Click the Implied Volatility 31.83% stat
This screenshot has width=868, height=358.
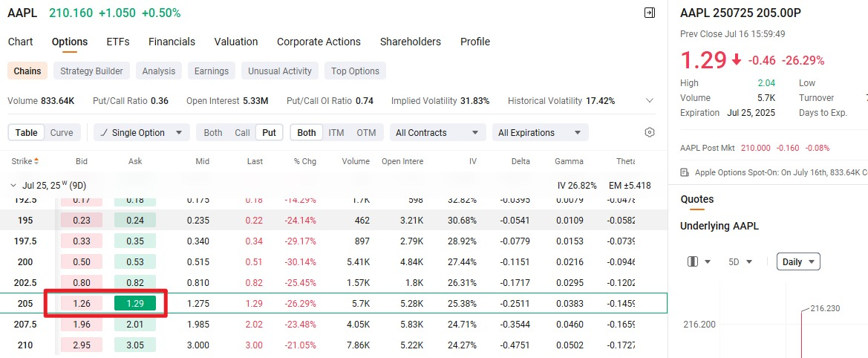coord(440,101)
